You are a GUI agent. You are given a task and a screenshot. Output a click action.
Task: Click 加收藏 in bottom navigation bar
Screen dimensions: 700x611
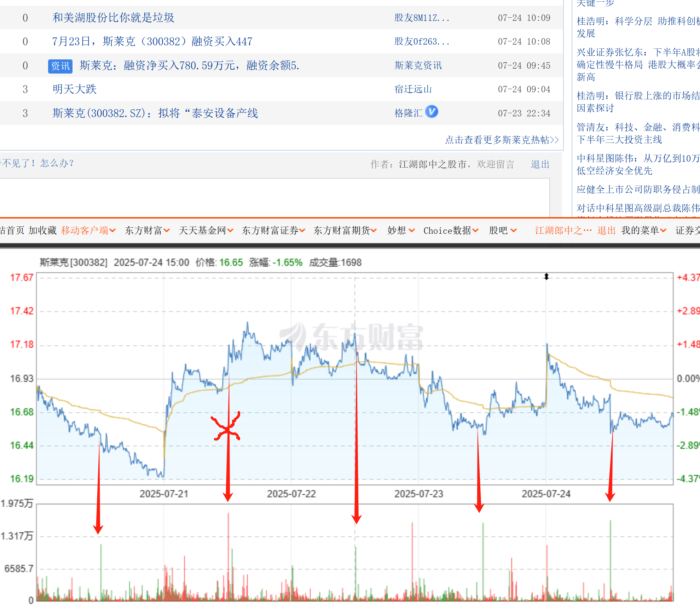click(42, 231)
